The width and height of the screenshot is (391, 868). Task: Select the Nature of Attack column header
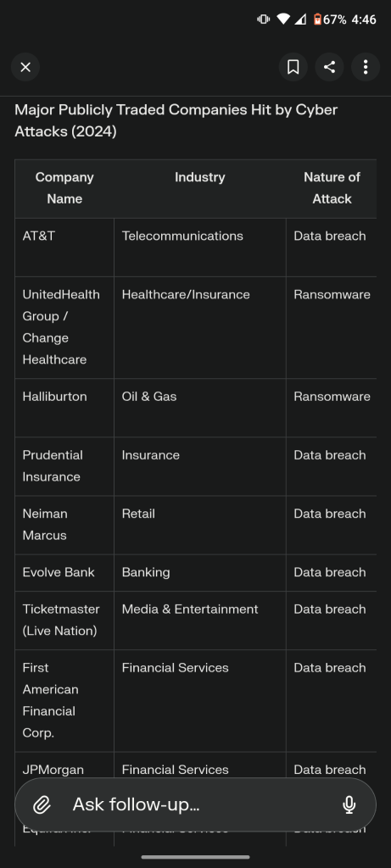[332, 188]
